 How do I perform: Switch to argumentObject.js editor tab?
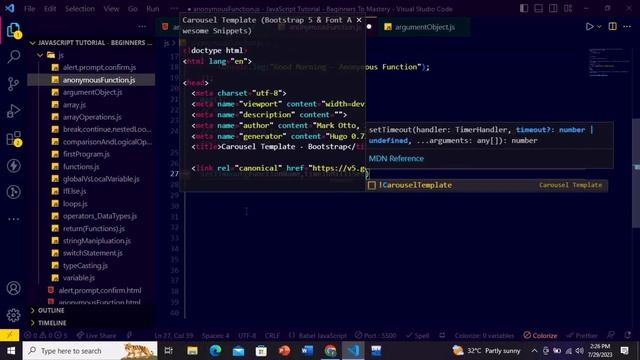click(424, 27)
